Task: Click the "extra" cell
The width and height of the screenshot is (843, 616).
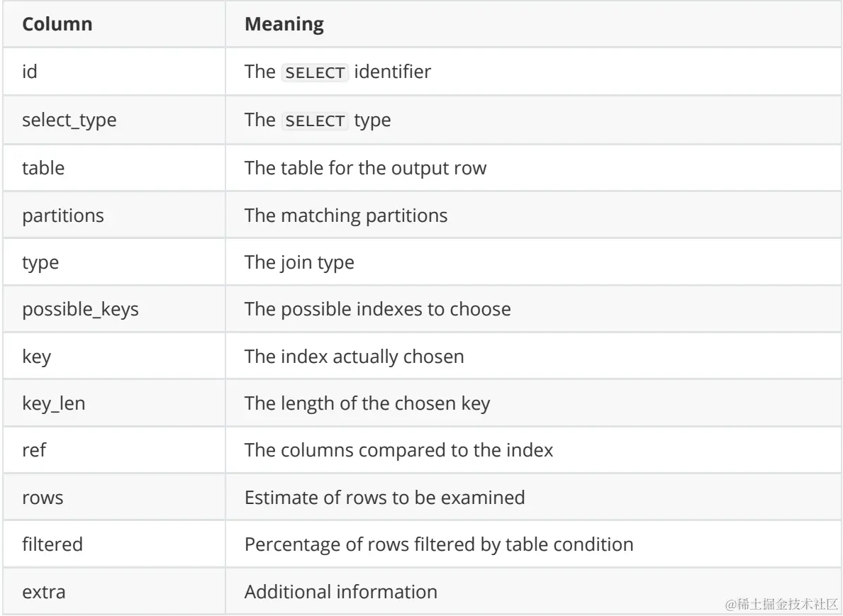Action: pos(45,591)
